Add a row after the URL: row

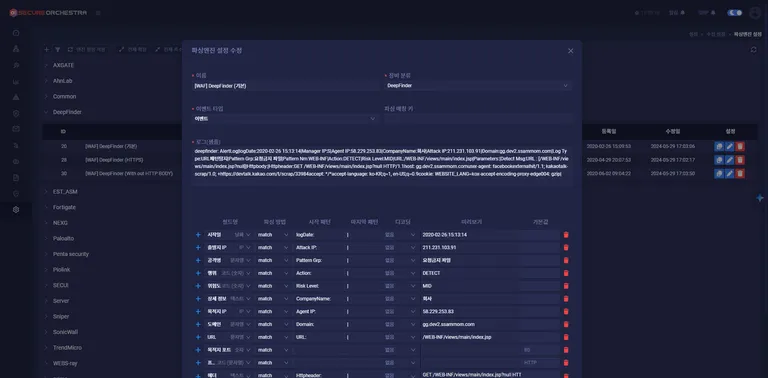pos(198,337)
